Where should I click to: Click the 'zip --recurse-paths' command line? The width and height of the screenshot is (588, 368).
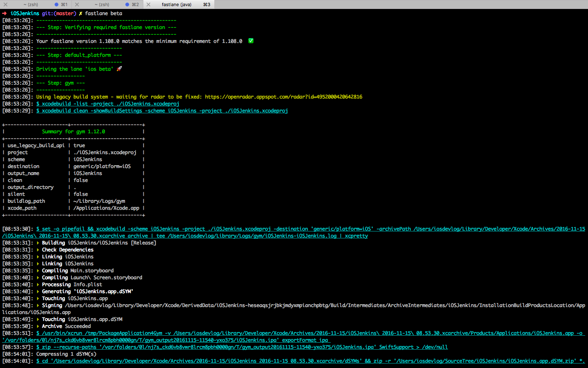(242, 347)
